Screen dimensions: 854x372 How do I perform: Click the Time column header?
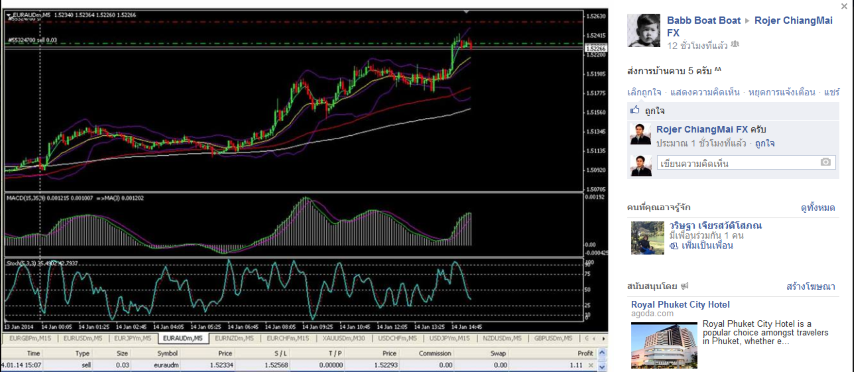point(33,353)
